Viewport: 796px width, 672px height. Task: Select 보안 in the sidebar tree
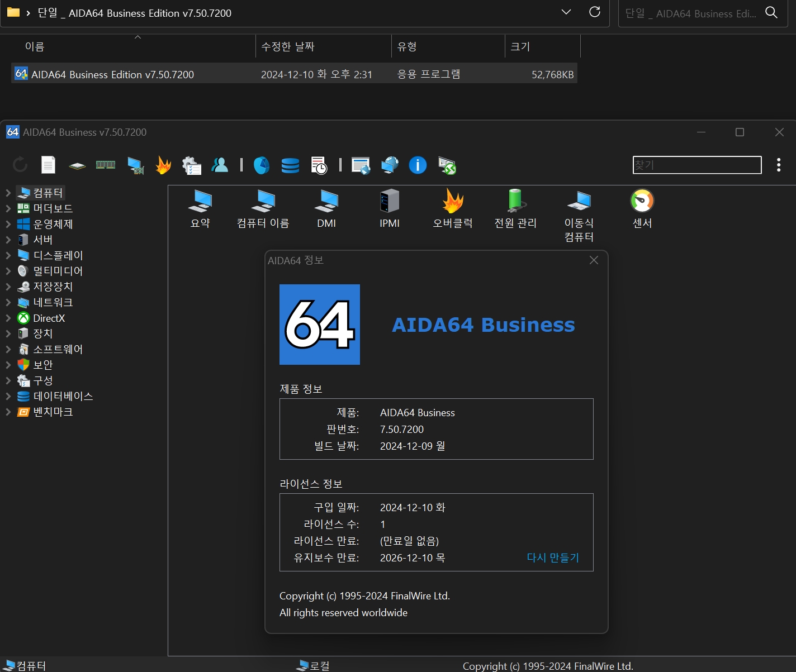point(42,365)
